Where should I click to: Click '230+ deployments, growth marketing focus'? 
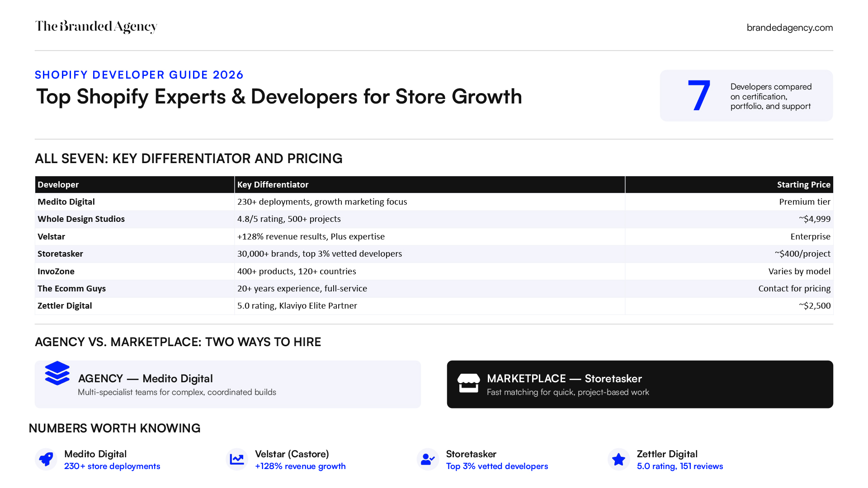pyautogui.click(x=322, y=202)
